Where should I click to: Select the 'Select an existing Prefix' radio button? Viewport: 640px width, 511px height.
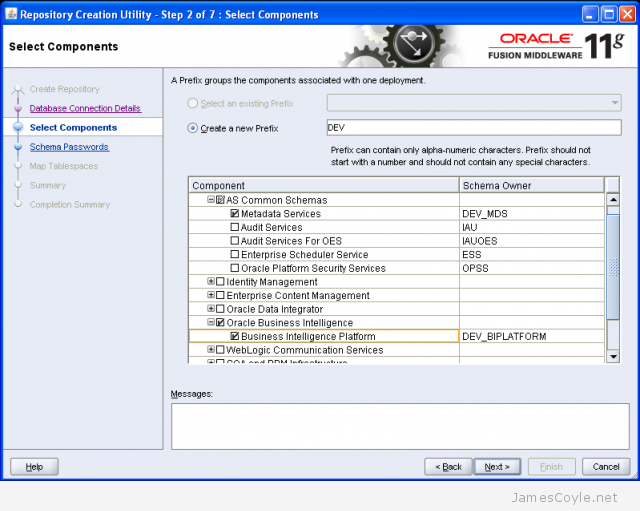pyautogui.click(x=192, y=103)
